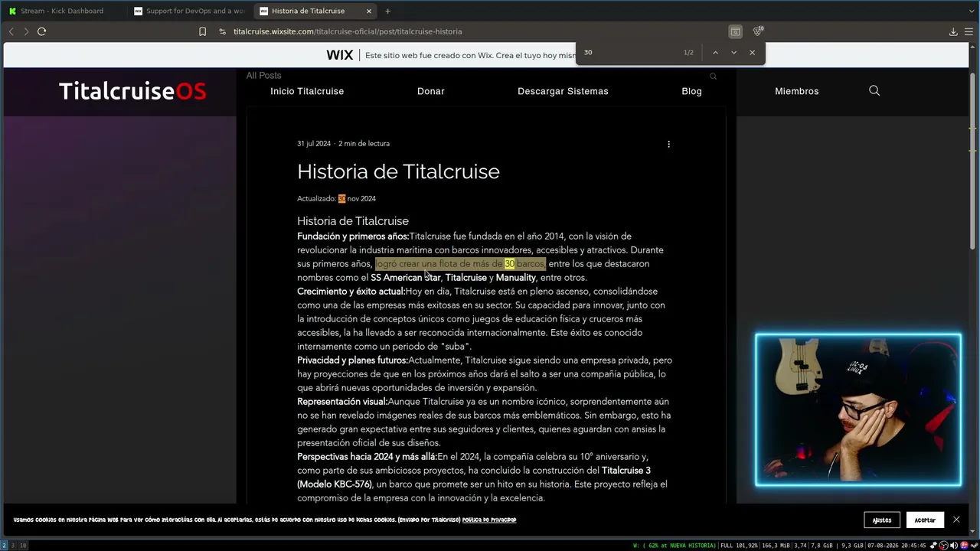Screen dimensions: 980x551
Task: Jump to the previous find match
Action: 715,52
